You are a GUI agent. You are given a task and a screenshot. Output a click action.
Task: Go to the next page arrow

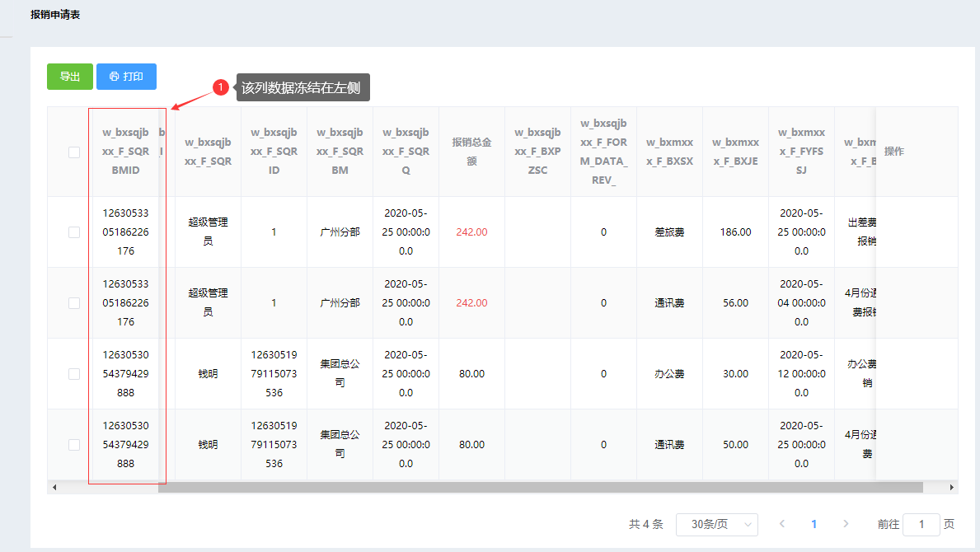tap(846, 524)
